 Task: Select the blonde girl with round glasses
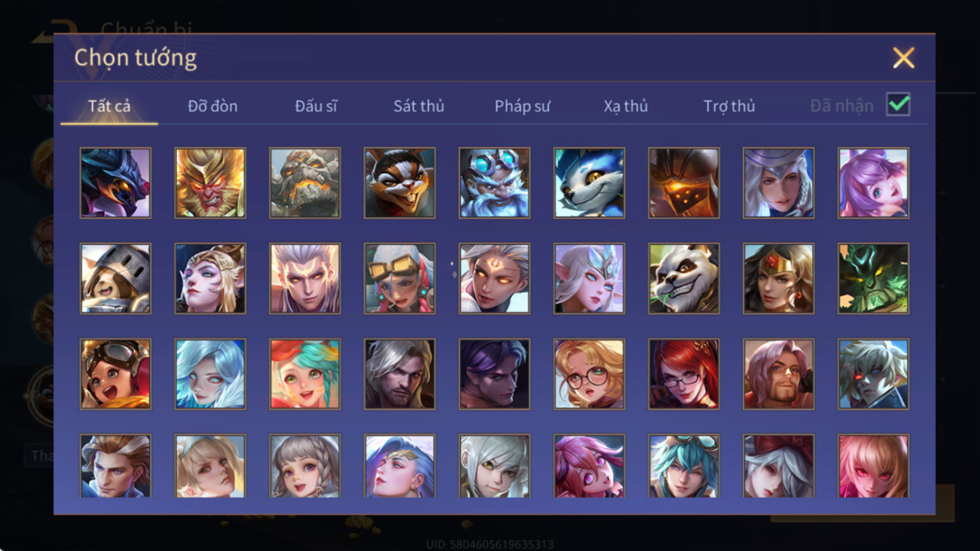pos(589,374)
